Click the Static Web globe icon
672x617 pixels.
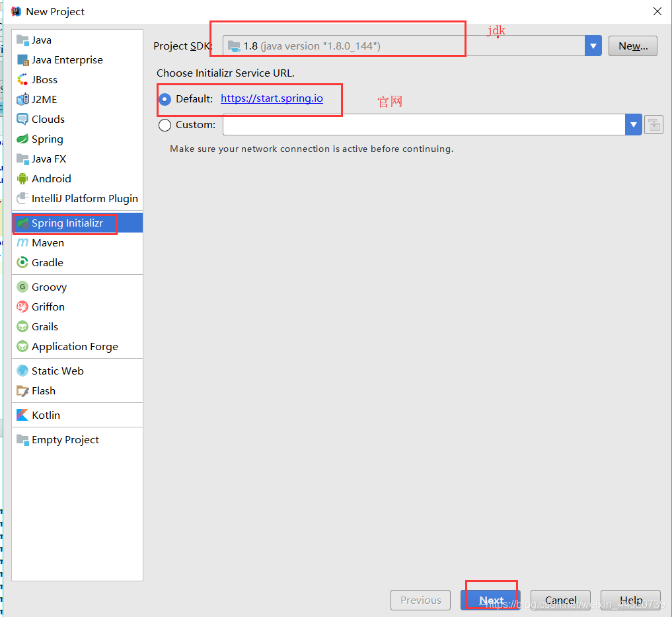(22, 371)
